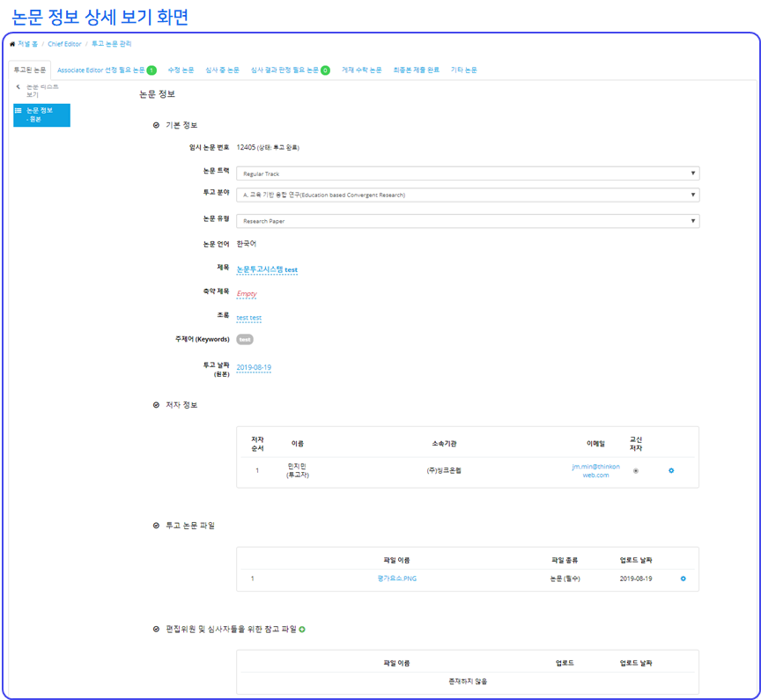The width and height of the screenshot is (761, 700).
Task: Open 심사 결과 판정 필요 논문 tab
Action: point(284,70)
